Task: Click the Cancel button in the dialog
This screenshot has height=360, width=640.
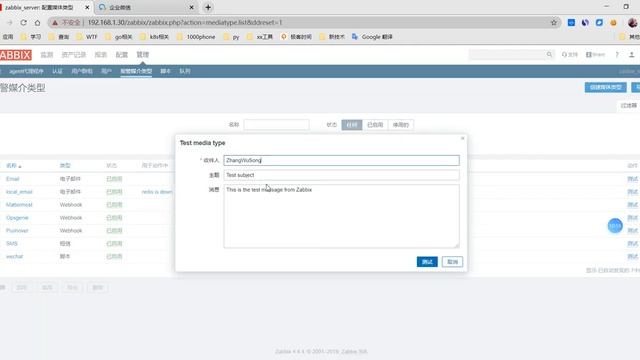Action: (452, 262)
